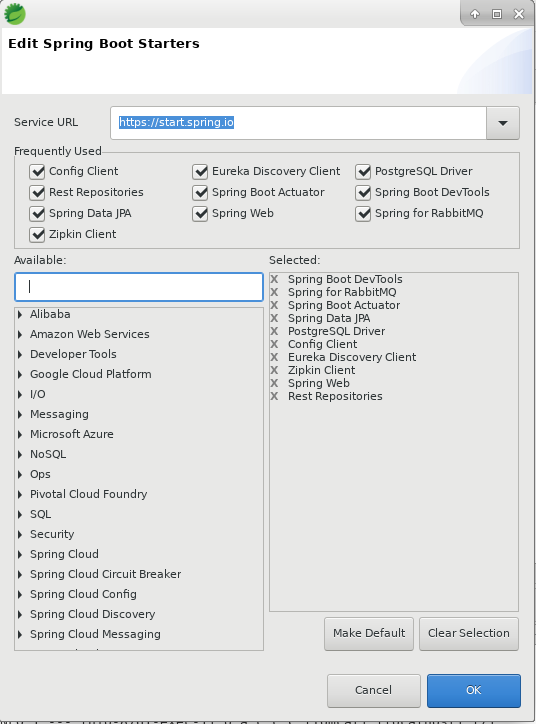This screenshot has height=724, width=536.
Task: Remove Rest Repositories using its X icon
Action: [274, 396]
